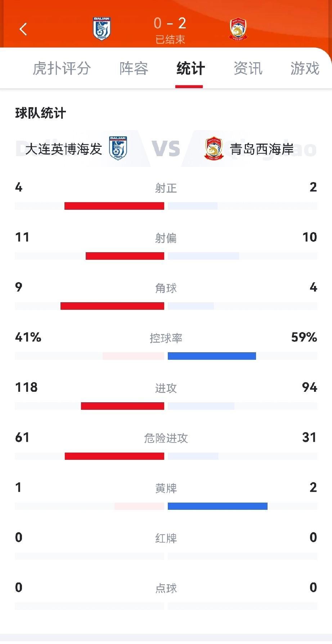Tap the back arrow icon

(23, 29)
